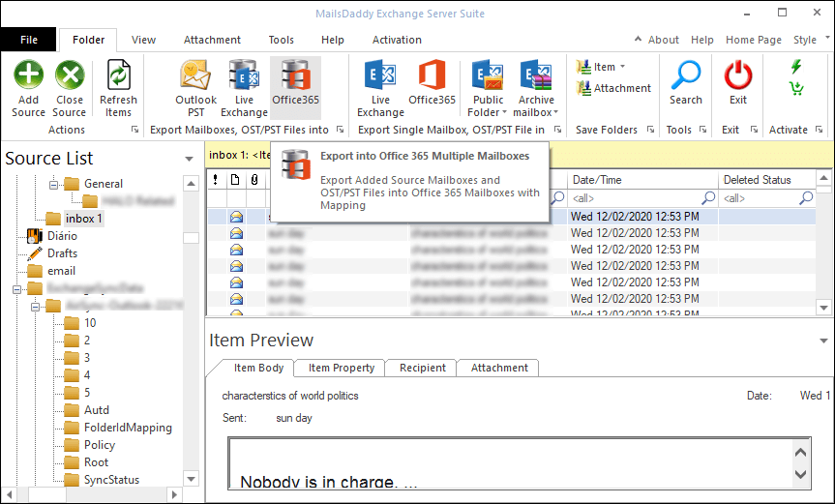Refresh Items in the Actions group
This screenshot has width=835, height=504.
coord(118,88)
